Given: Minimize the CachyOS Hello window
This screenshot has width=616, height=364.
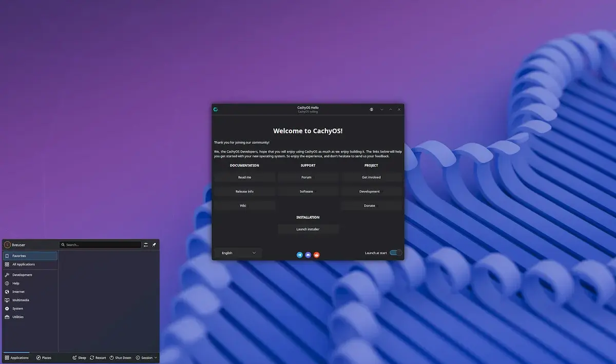Looking at the screenshot, I should pyautogui.click(x=381, y=109).
